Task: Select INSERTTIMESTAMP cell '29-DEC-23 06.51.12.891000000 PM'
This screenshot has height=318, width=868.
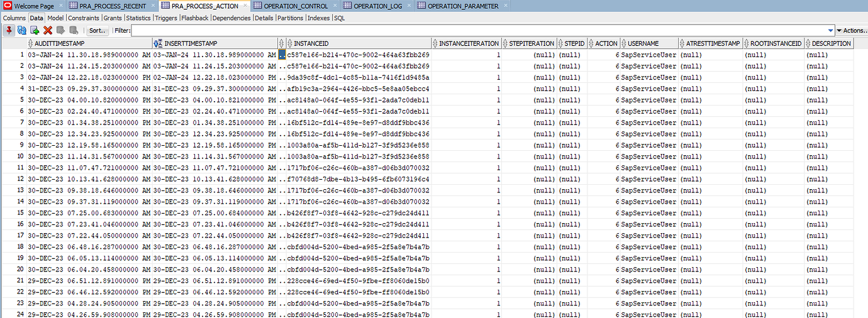Action: pos(214,281)
